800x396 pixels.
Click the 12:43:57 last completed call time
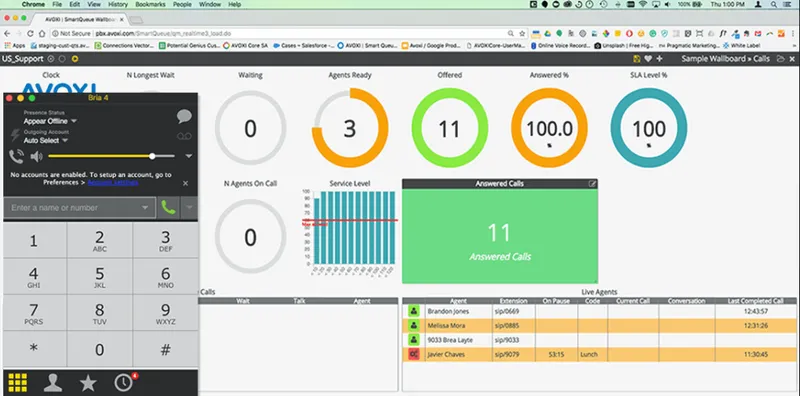click(756, 311)
